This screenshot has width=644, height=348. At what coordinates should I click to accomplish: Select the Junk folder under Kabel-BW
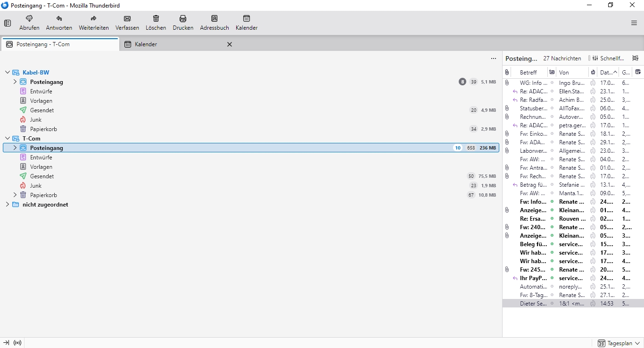36,120
